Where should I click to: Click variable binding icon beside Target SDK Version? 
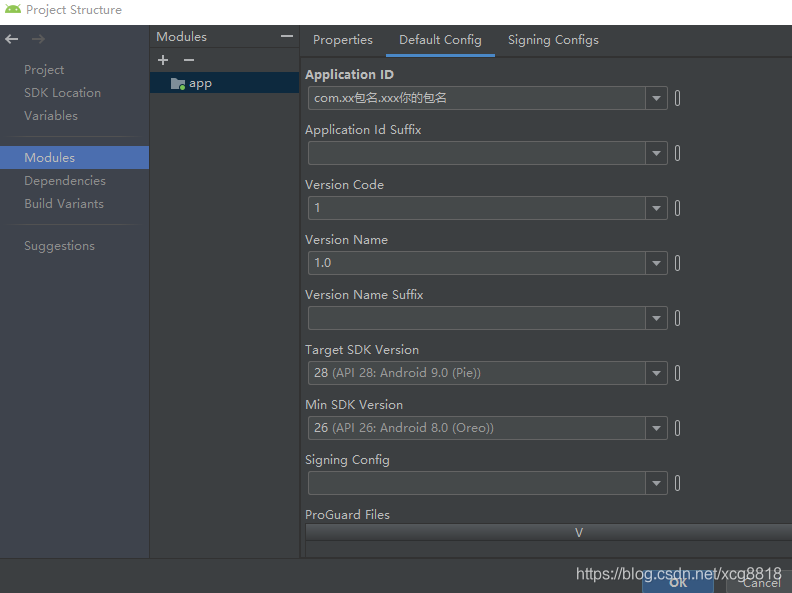pyautogui.click(x=677, y=373)
